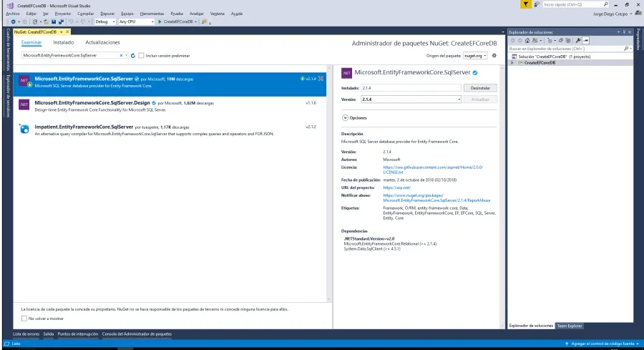Toggle the 'Incluir versión preliminar' checkbox
Image resolution: width=644 pixels, height=350 pixels.
[x=141, y=55]
